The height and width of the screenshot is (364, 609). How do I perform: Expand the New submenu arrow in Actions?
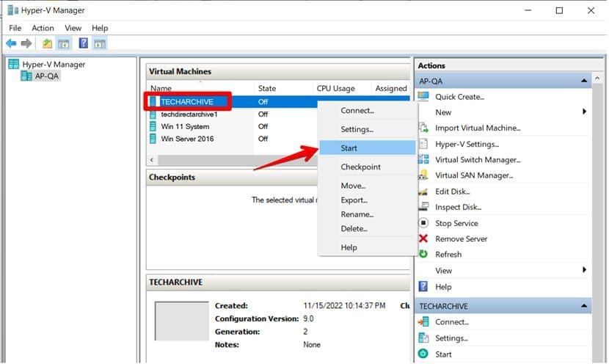[x=585, y=112]
